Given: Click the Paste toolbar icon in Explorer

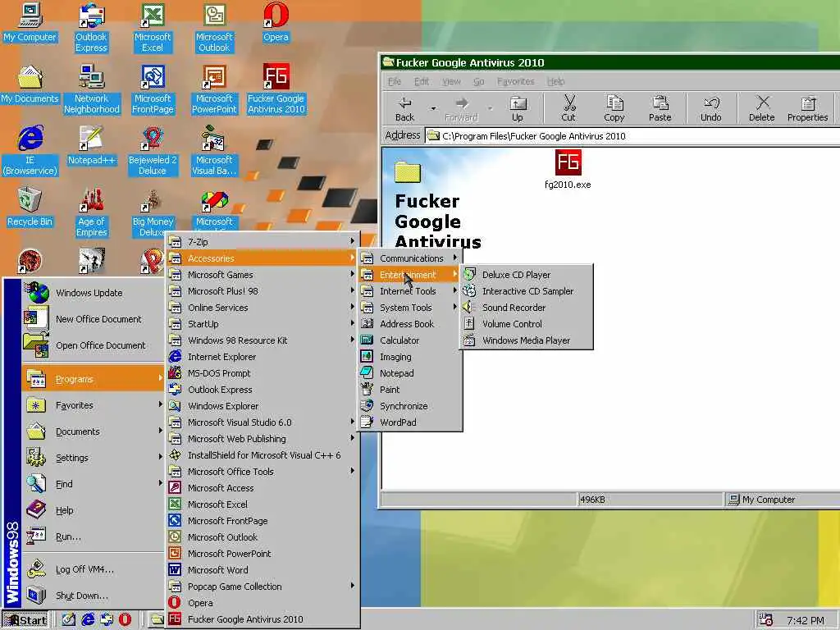Looking at the screenshot, I should click(660, 103).
